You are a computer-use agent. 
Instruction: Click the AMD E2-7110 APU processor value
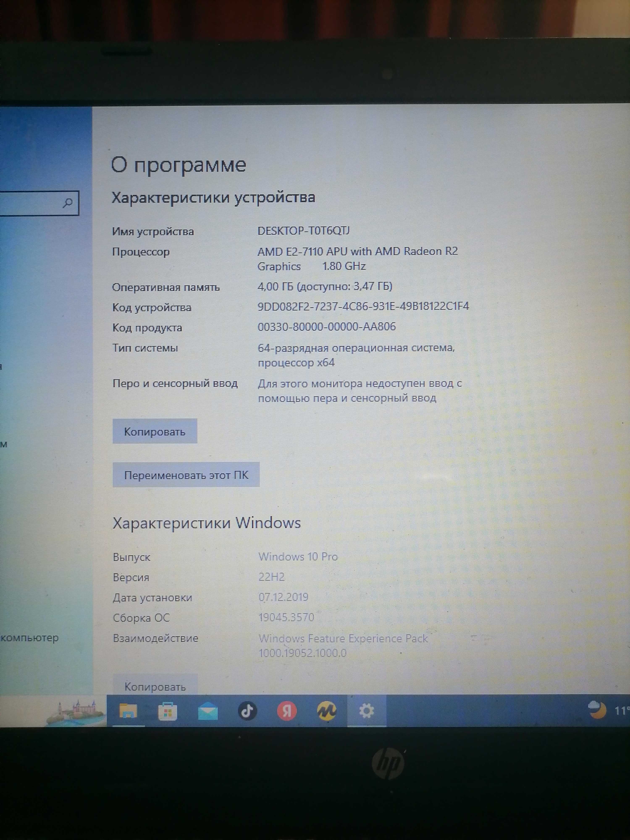357,259
